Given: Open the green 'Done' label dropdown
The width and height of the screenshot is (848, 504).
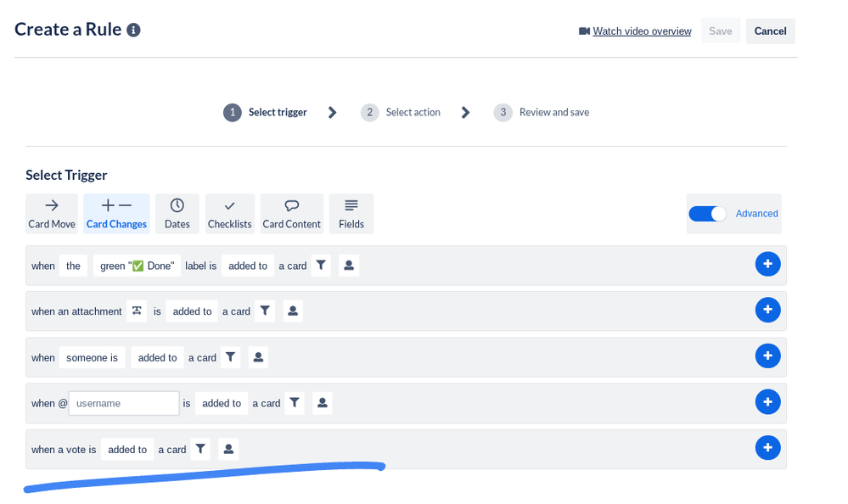Looking at the screenshot, I should [x=137, y=265].
